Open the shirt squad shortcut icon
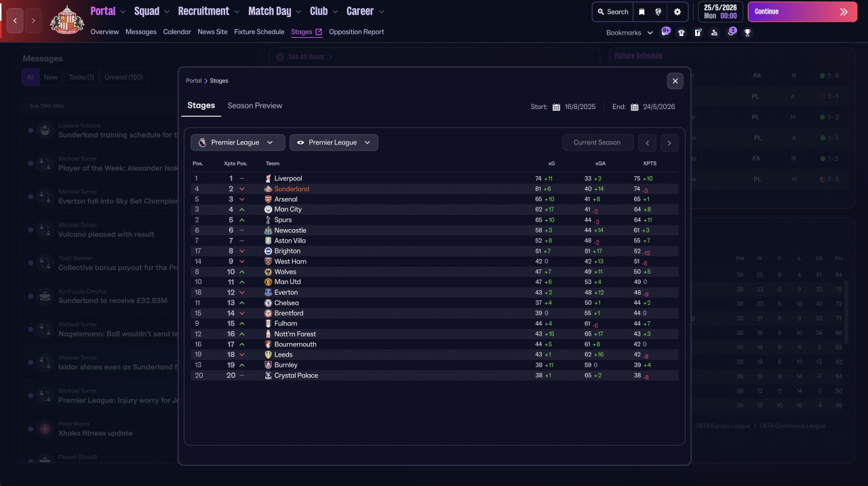Screen dimensions: 868x486 (x=682, y=33)
